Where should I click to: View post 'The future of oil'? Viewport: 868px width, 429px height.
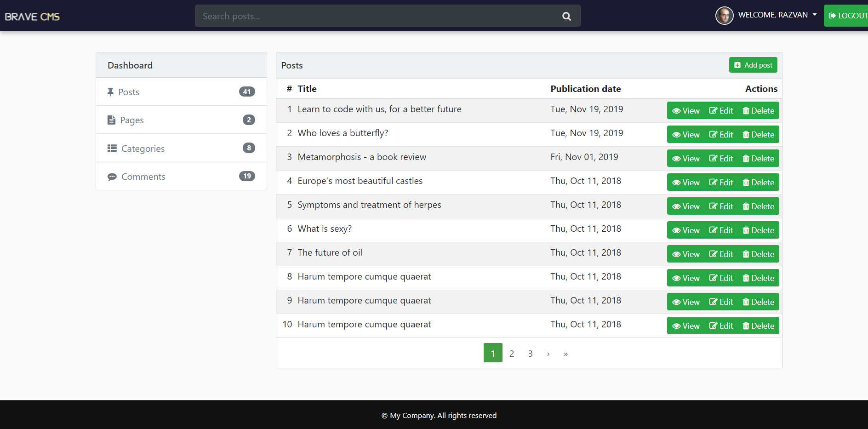point(685,254)
